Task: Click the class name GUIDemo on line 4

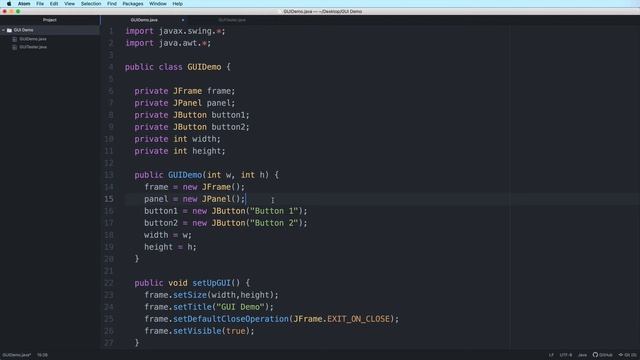Action: [204, 67]
